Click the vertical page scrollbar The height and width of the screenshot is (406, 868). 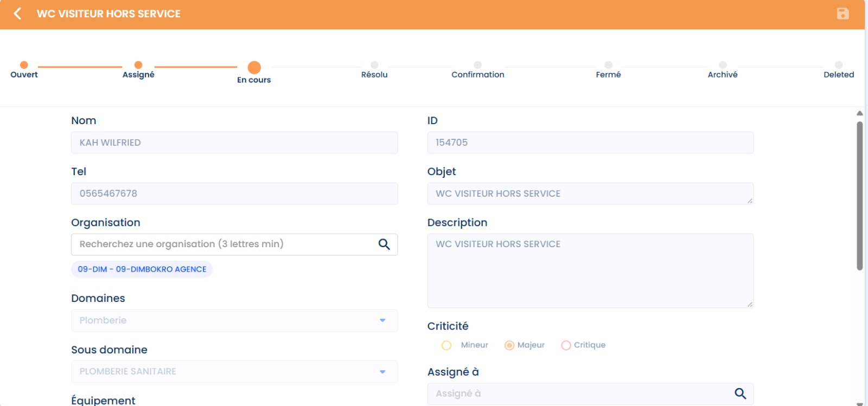[859, 195]
